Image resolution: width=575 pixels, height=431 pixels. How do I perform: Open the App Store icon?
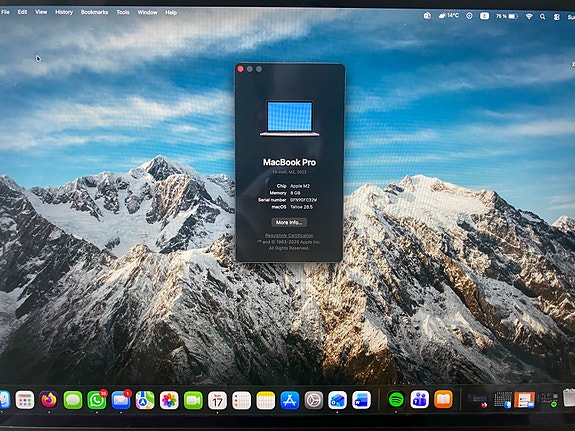tap(290, 400)
